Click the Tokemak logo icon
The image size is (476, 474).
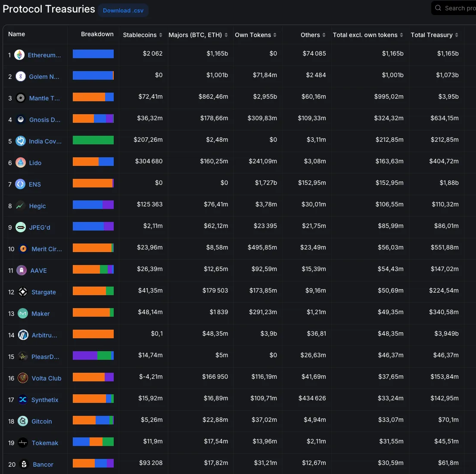point(23,443)
